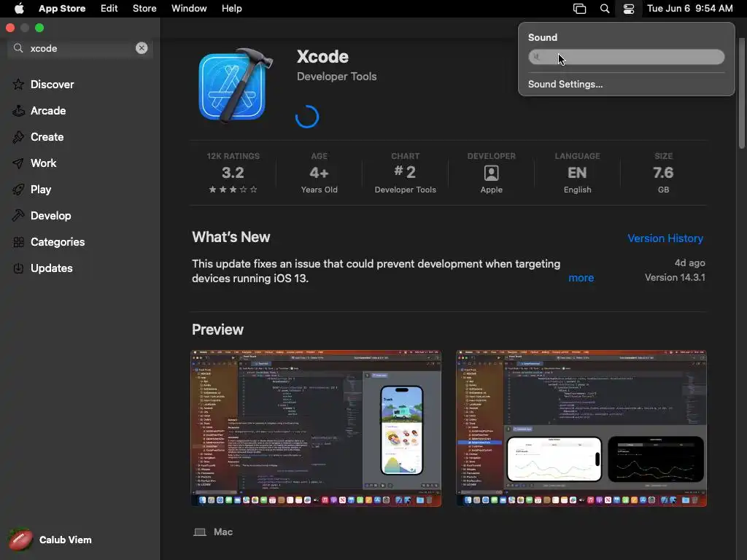
Task: Open the Help menu
Action: [x=231, y=9]
